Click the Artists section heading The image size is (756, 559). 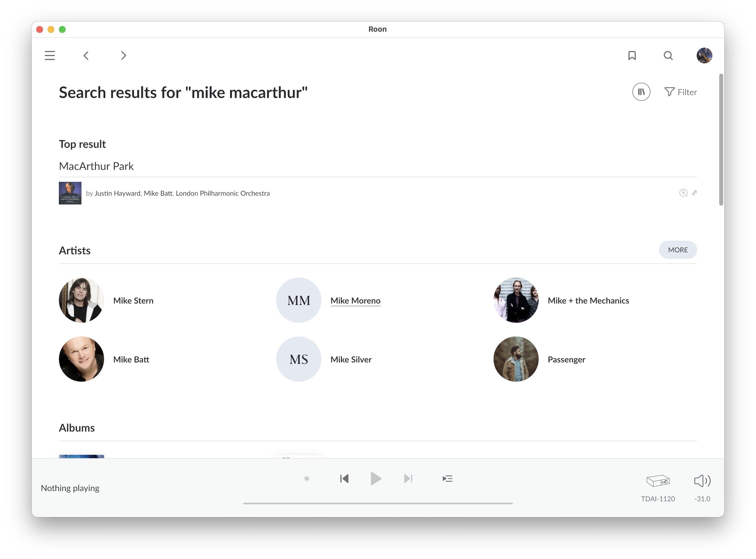75,251
